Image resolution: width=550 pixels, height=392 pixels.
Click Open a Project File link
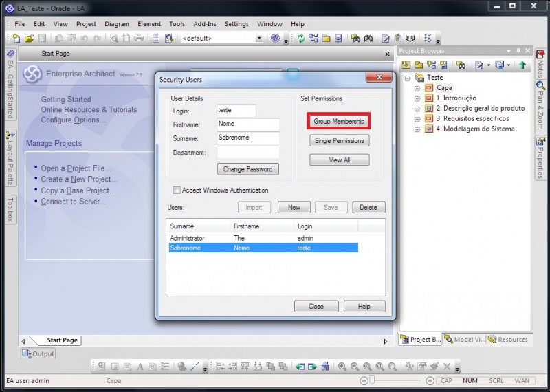tap(76, 168)
